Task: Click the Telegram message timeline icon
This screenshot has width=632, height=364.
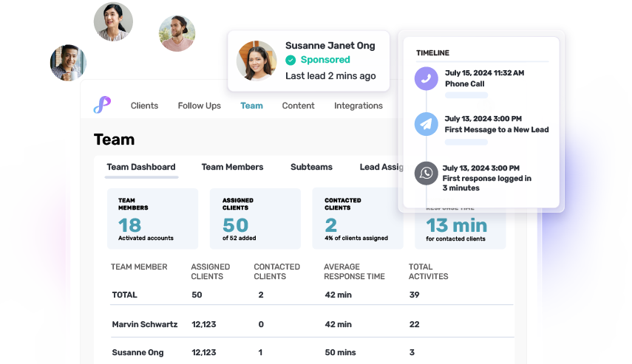Action: 426,124
